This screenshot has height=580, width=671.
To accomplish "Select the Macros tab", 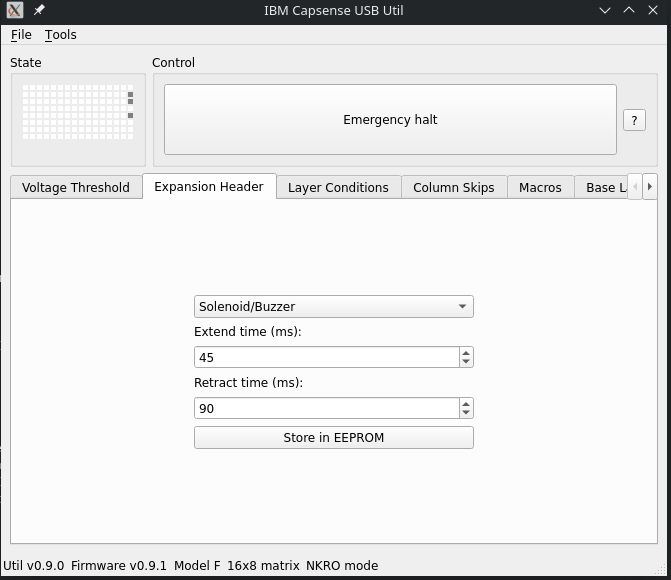I will click(x=540, y=187).
